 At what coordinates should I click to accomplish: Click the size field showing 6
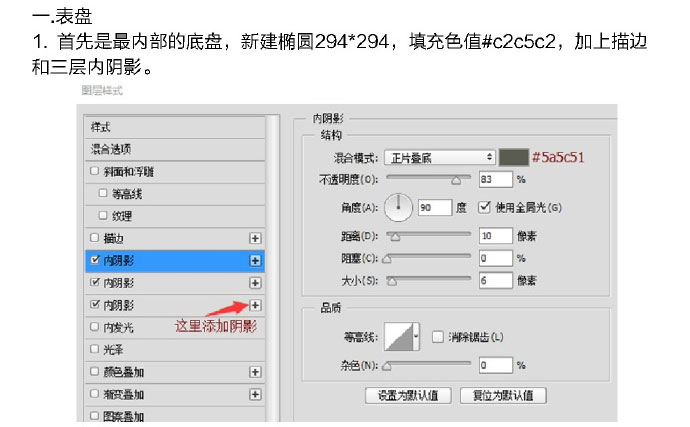coord(496,280)
